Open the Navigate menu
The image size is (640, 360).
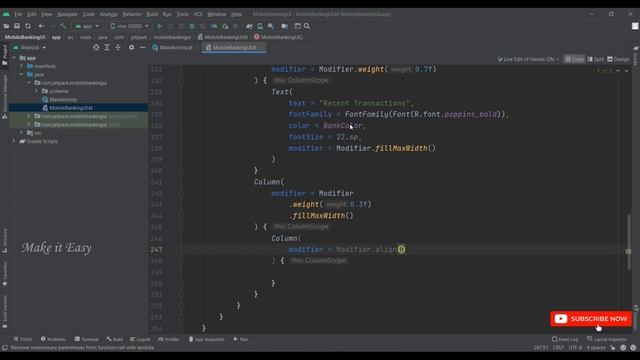tap(67, 14)
